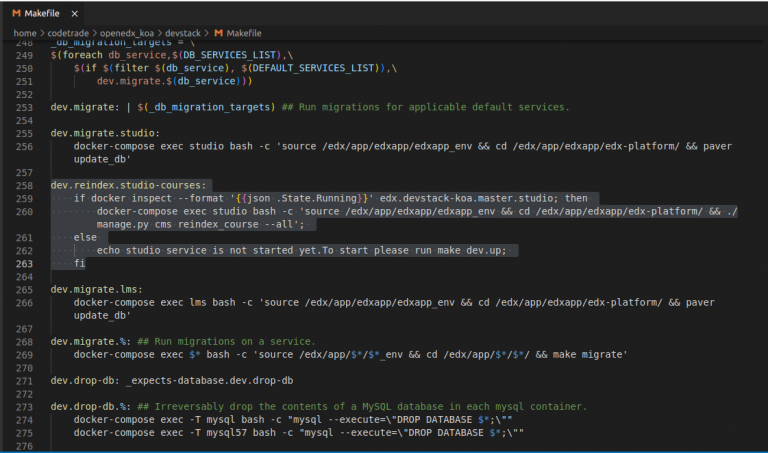The height and width of the screenshot is (453, 768).
Task: Select the Makefile tab
Action: pyautogui.click(x=43, y=12)
